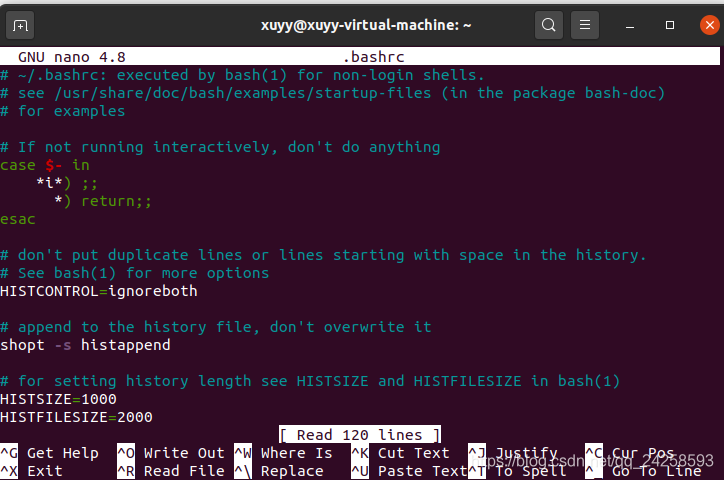Click the ^J Justify shortcut
This screenshot has width=724, height=480.
513,453
